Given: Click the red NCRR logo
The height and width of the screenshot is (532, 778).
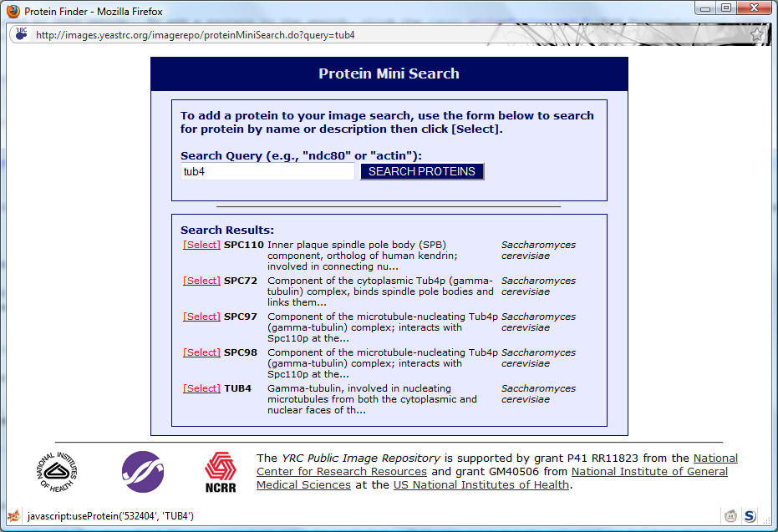Looking at the screenshot, I should click(x=221, y=472).
